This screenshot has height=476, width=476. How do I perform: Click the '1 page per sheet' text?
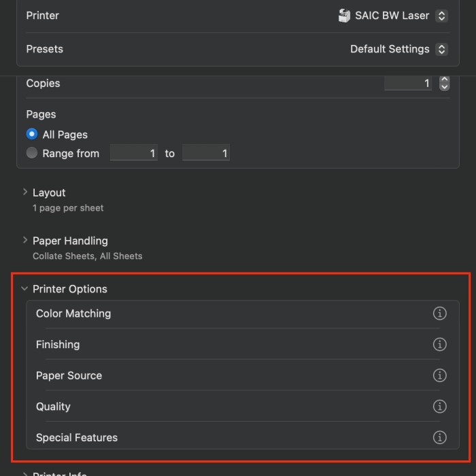(68, 208)
